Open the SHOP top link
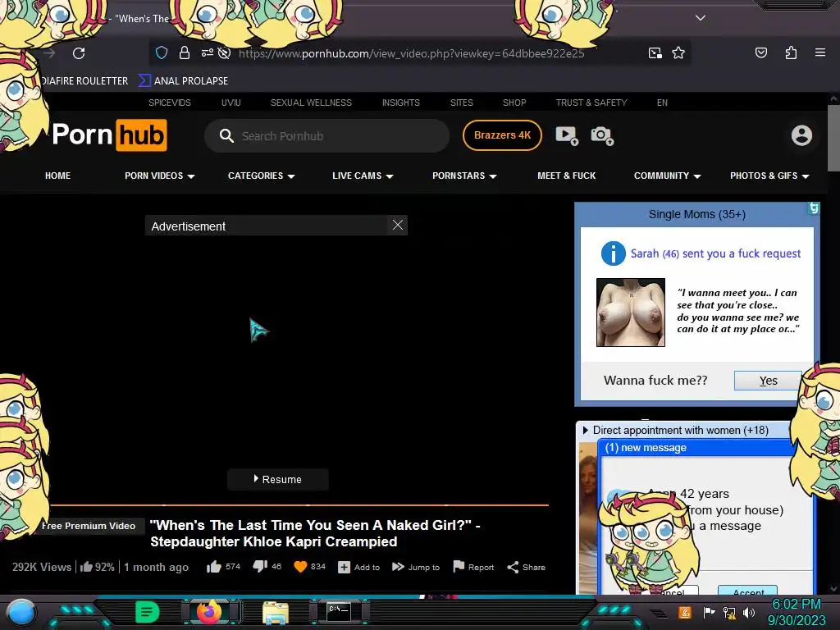This screenshot has height=630, width=840. click(x=514, y=103)
